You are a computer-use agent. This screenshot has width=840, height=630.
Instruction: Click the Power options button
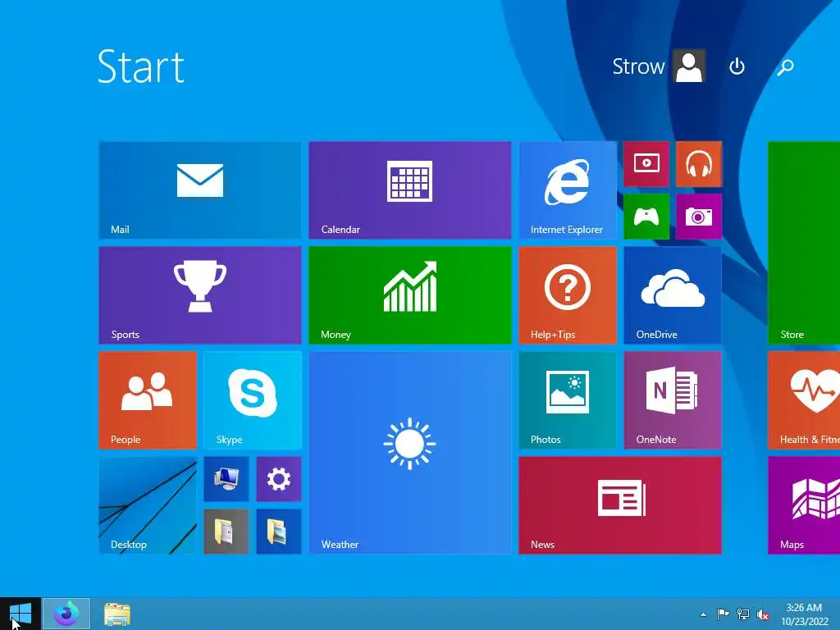[x=737, y=66]
